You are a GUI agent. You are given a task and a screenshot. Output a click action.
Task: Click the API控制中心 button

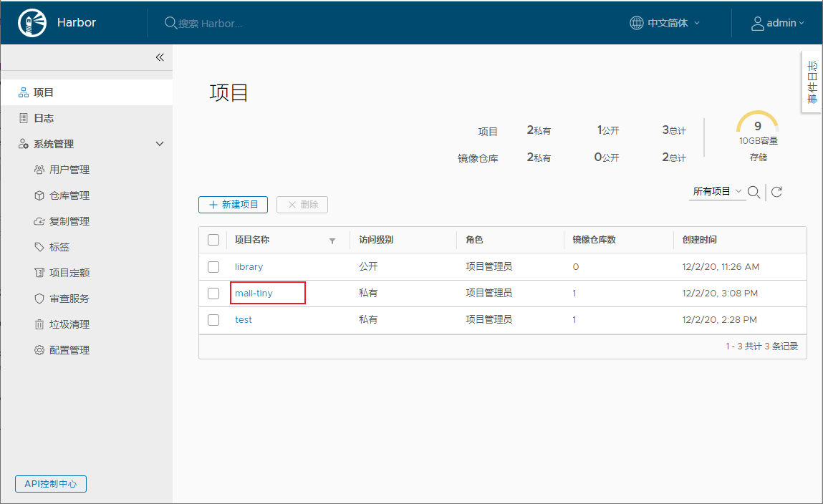[51, 483]
